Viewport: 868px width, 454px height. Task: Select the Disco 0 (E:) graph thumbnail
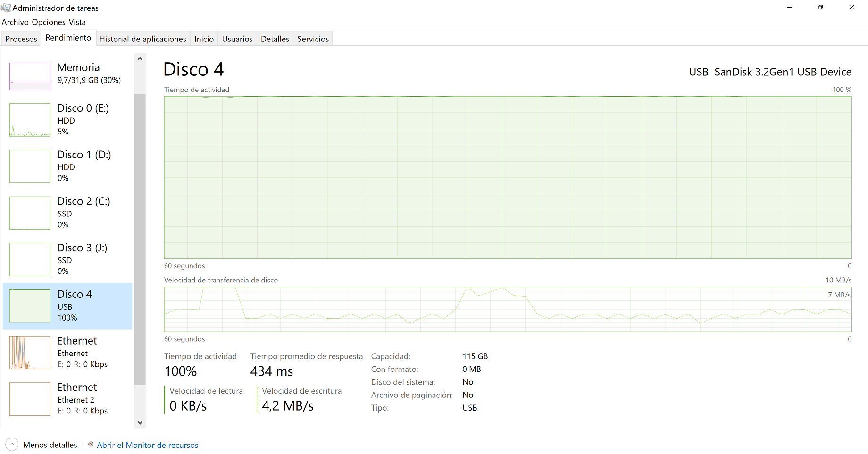30,120
